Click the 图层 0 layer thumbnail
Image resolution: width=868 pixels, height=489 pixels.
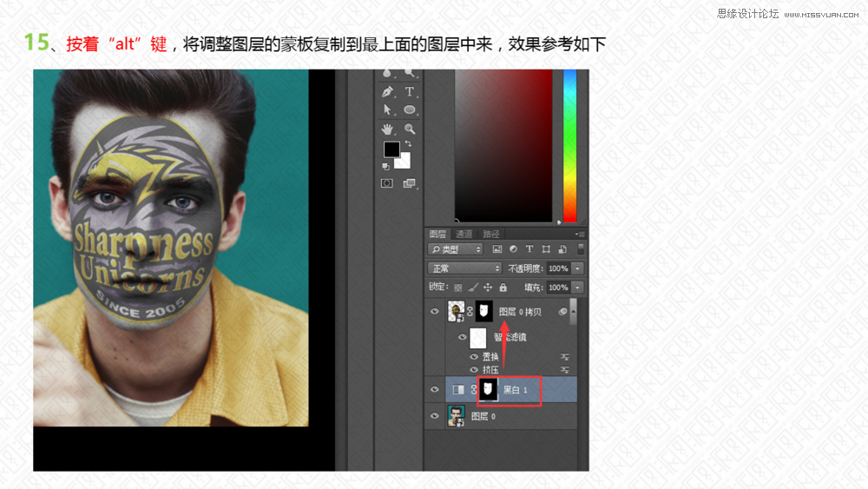pos(456,416)
